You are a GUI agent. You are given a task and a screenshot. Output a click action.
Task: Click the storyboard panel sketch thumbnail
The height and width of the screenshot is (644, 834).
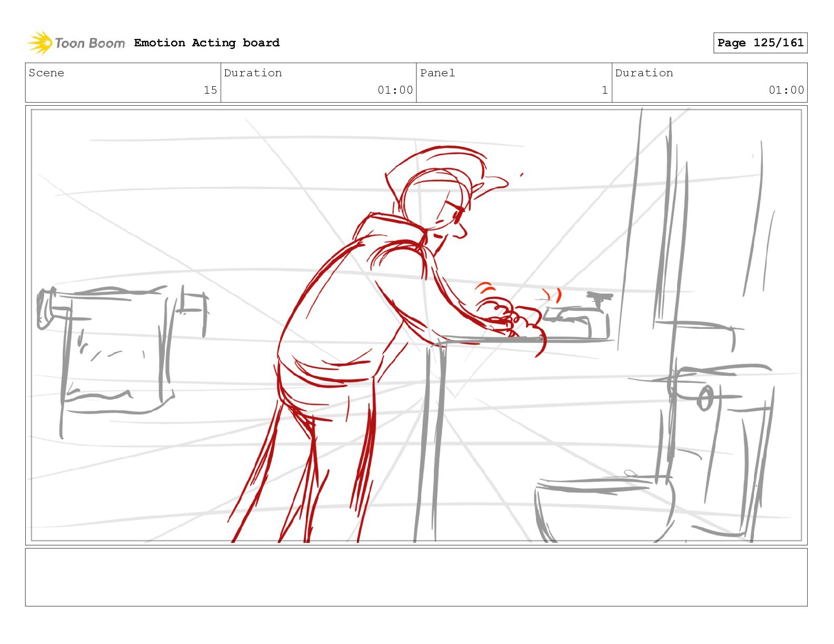click(x=416, y=325)
